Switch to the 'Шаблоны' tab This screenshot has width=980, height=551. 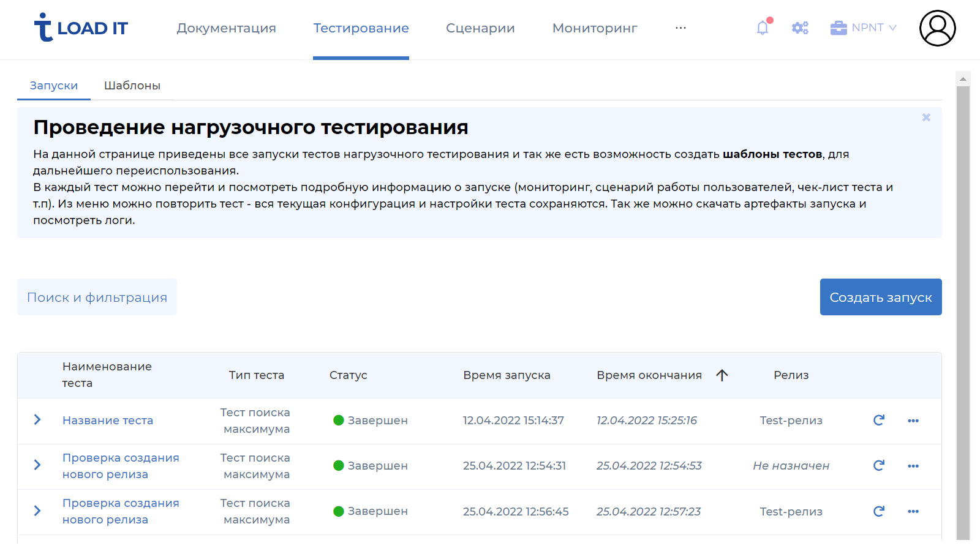(132, 85)
